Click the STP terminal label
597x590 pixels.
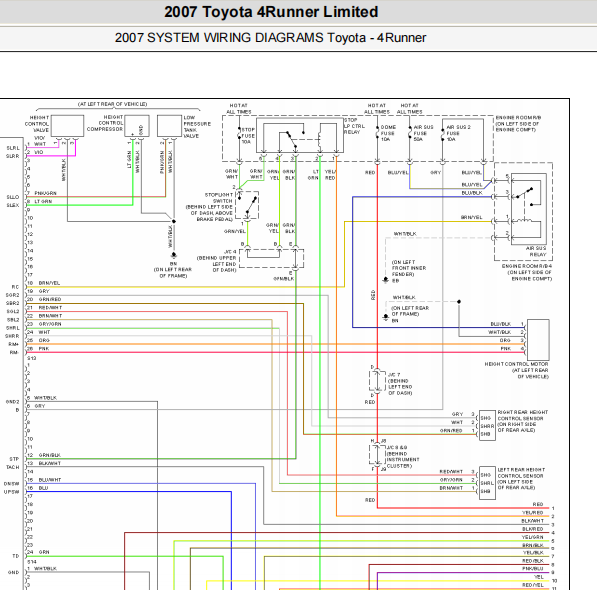click(14, 459)
